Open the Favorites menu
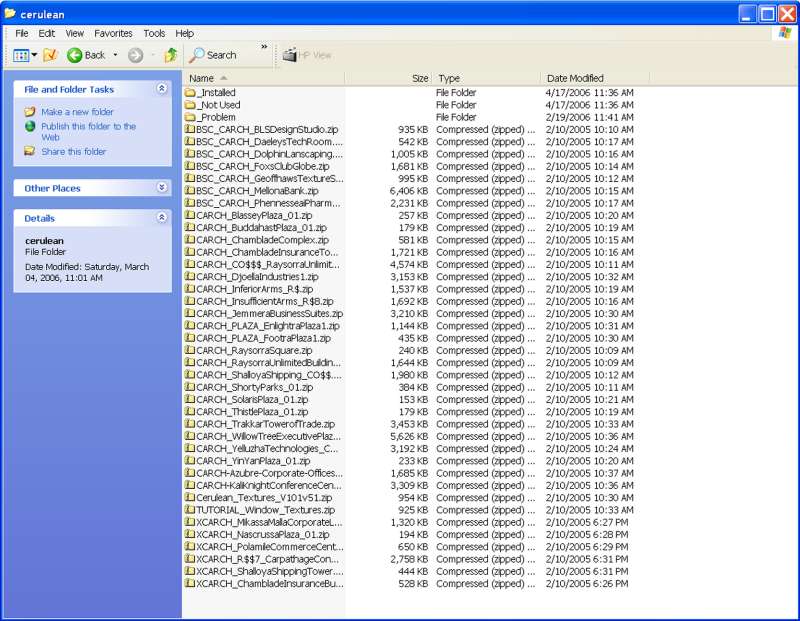Image resolution: width=800 pixels, height=621 pixels. point(113,33)
